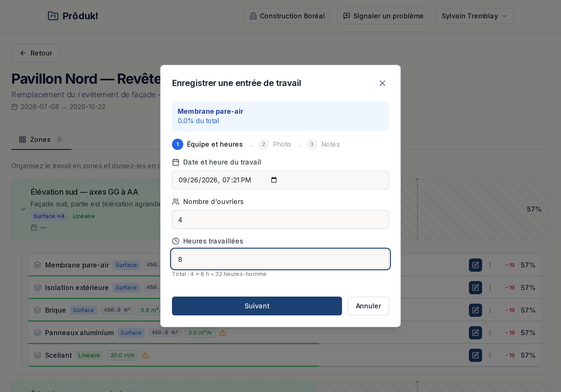Click warning icon on Panneaux aluminium row

coord(223,333)
